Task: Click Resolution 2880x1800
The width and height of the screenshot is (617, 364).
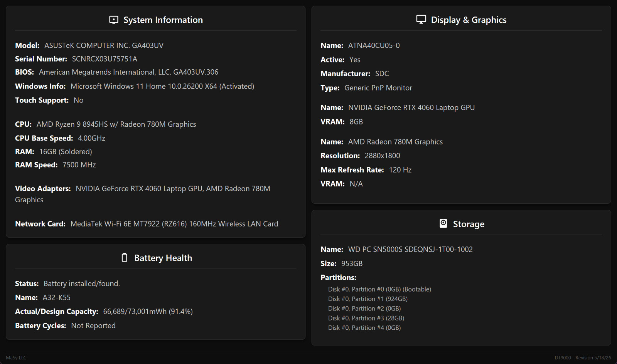Action: pyautogui.click(x=383, y=156)
